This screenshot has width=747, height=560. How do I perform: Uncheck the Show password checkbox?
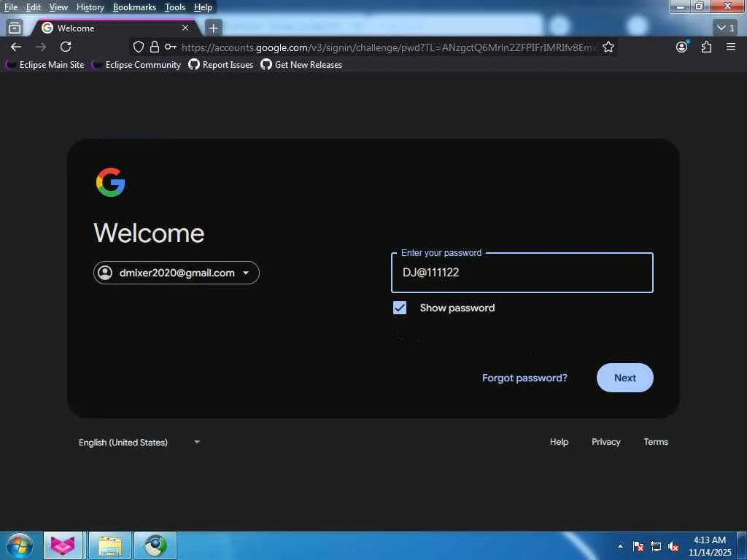tap(400, 308)
